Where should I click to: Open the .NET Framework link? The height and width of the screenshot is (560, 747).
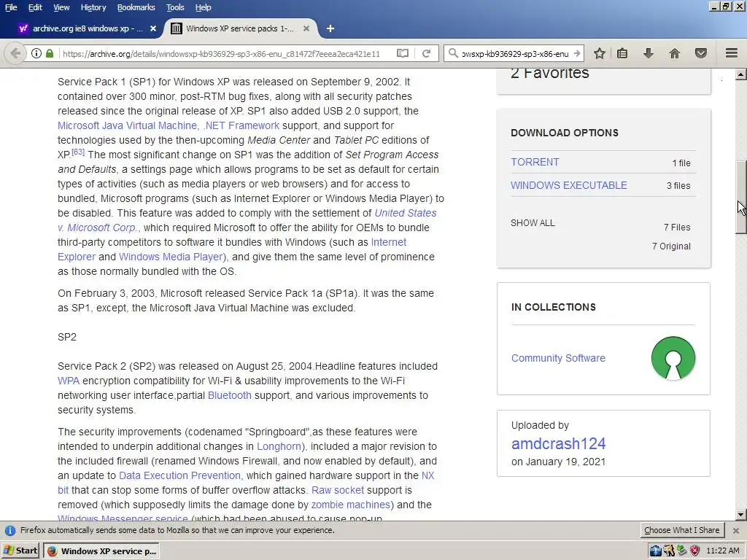click(x=241, y=125)
